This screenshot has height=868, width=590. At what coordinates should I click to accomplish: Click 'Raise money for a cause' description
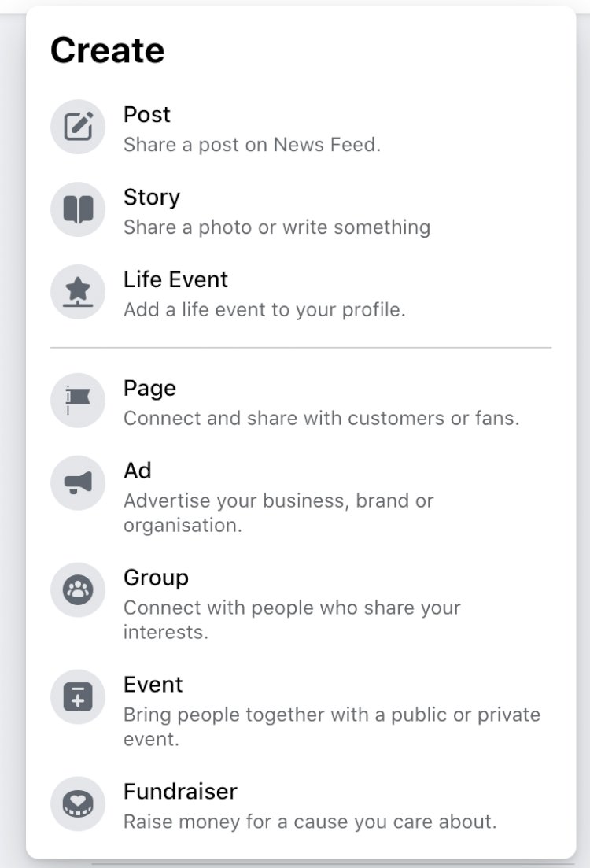310,822
